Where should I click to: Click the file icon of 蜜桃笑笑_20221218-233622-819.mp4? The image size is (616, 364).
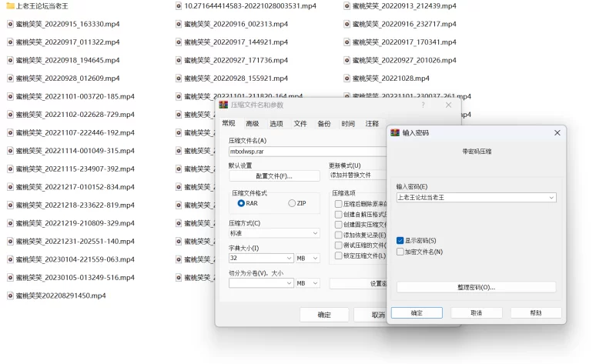click(x=10, y=205)
